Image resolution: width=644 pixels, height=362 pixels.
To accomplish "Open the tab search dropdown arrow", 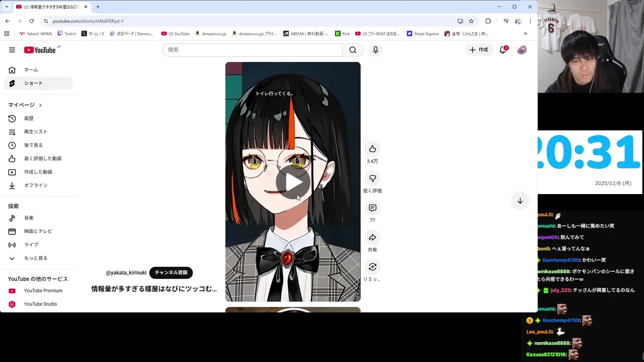I will click(6, 7).
